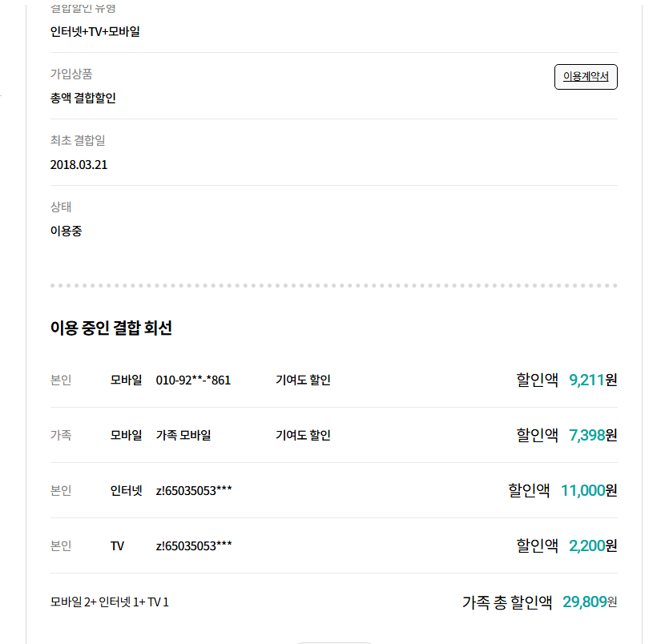Viewport: 665px width, 644px height.
Task: Click the 모바일 2+ 인터넷 1+ TV 1 summary
Action: (x=110, y=602)
